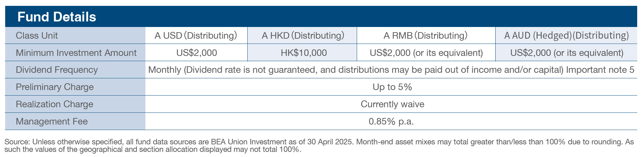This screenshot has width=644, height=157.
Task: Select the Class Unit row label
Action: [37, 35]
